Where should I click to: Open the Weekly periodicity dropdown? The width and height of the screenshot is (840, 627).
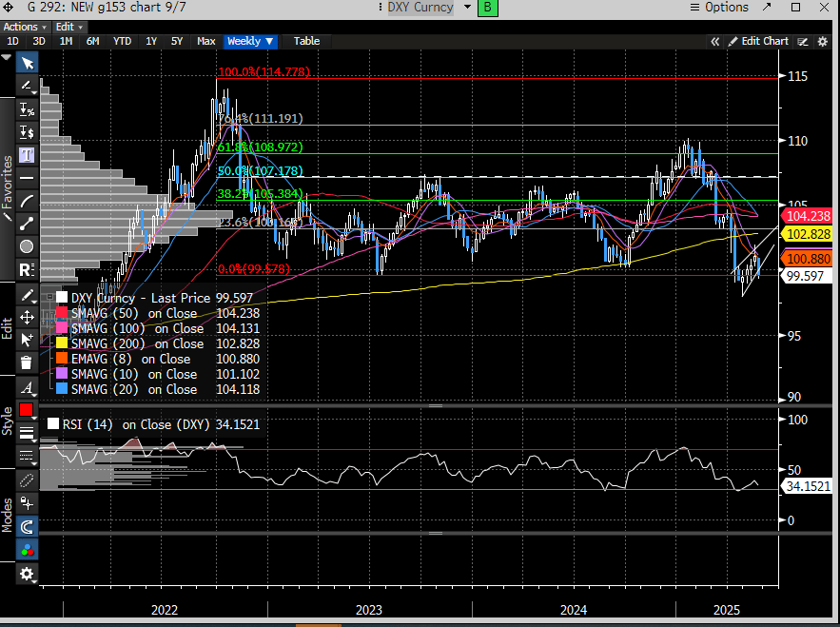[x=251, y=41]
